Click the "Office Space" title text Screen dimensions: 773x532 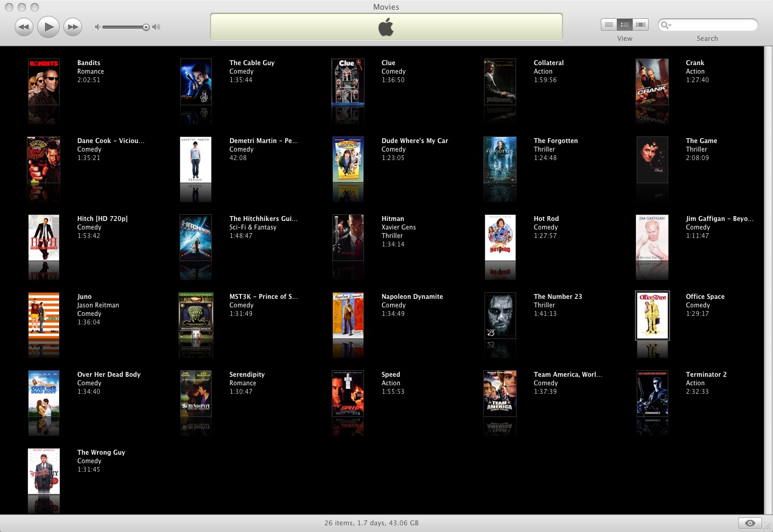[x=705, y=296]
